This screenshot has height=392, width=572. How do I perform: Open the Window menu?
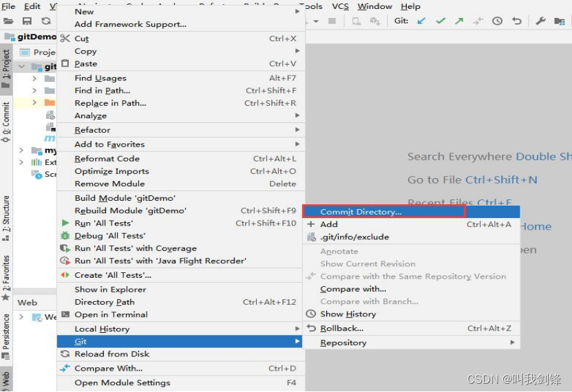[x=374, y=6]
